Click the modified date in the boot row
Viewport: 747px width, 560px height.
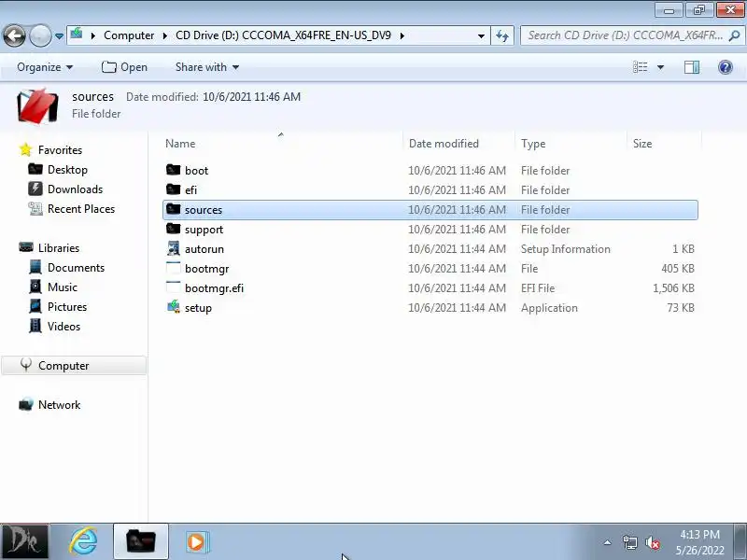click(457, 170)
